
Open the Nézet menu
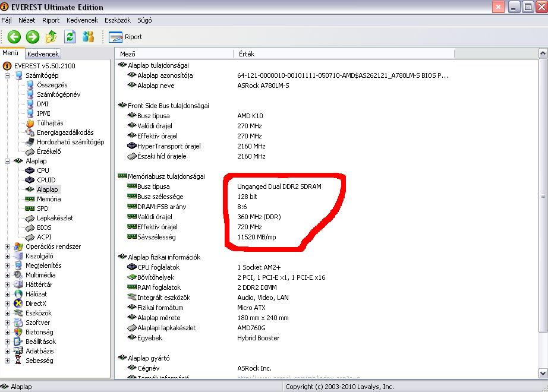(x=27, y=20)
